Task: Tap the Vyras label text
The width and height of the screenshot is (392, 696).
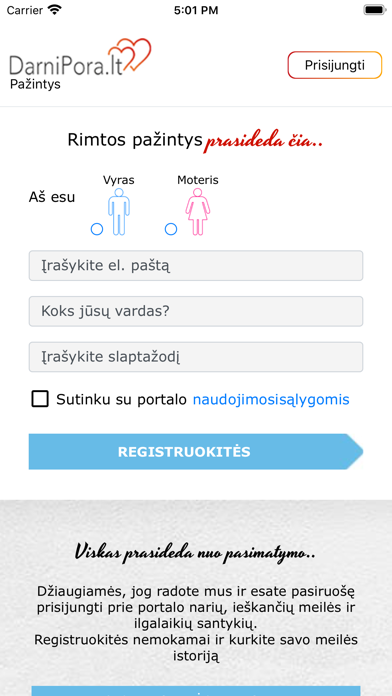Action: pyautogui.click(x=119, y=180)
